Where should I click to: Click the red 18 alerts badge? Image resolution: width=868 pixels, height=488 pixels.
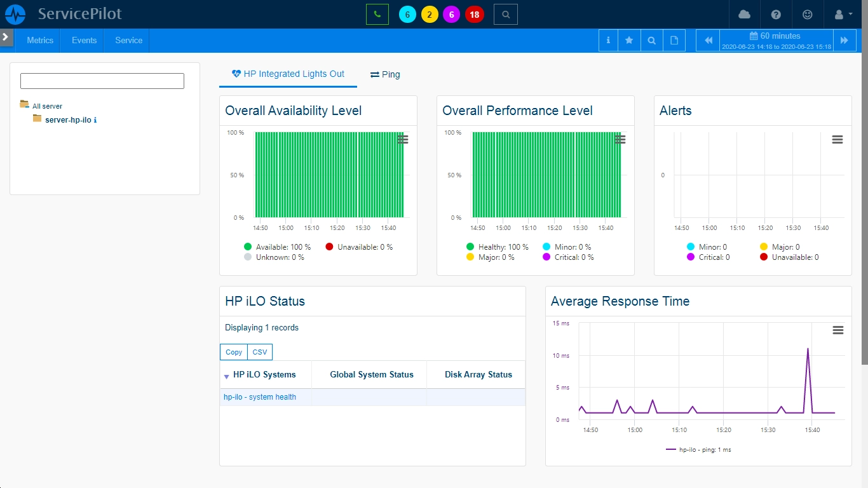click(474, 15)
